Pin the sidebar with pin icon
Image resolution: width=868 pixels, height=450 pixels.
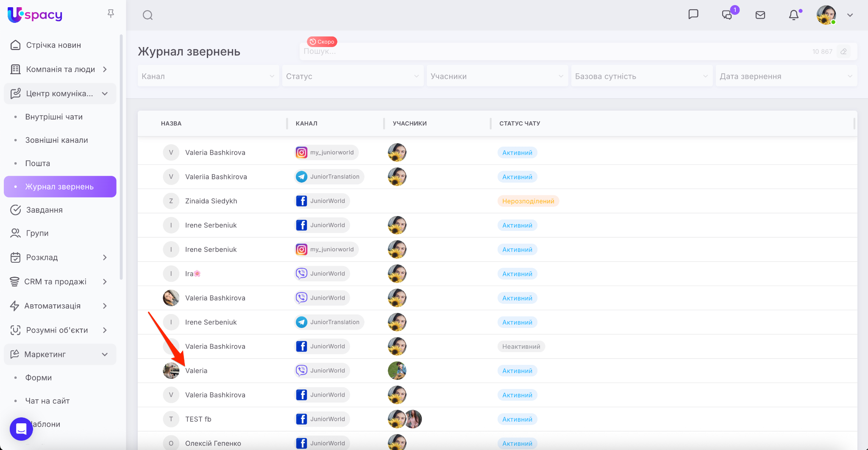tap(111, 14)
